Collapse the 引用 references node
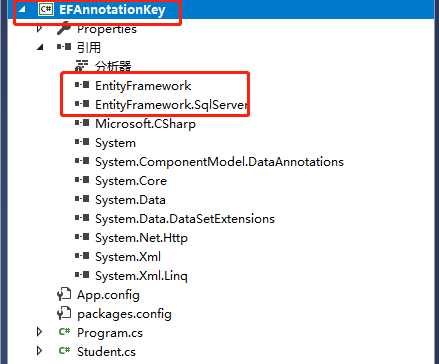This screenshot has width=439, height=364. point(40,47)
